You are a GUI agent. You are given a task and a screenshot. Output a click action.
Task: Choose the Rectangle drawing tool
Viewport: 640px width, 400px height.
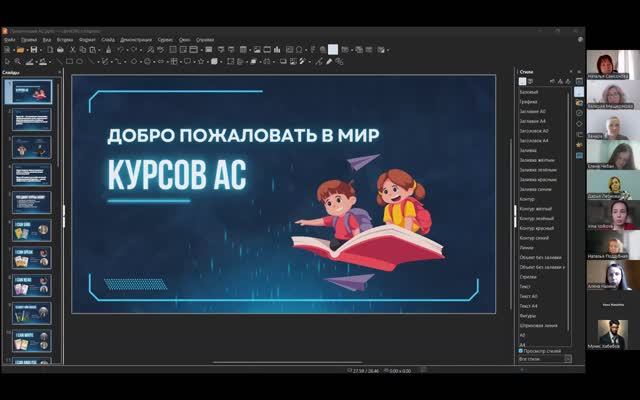coord(69,61)
